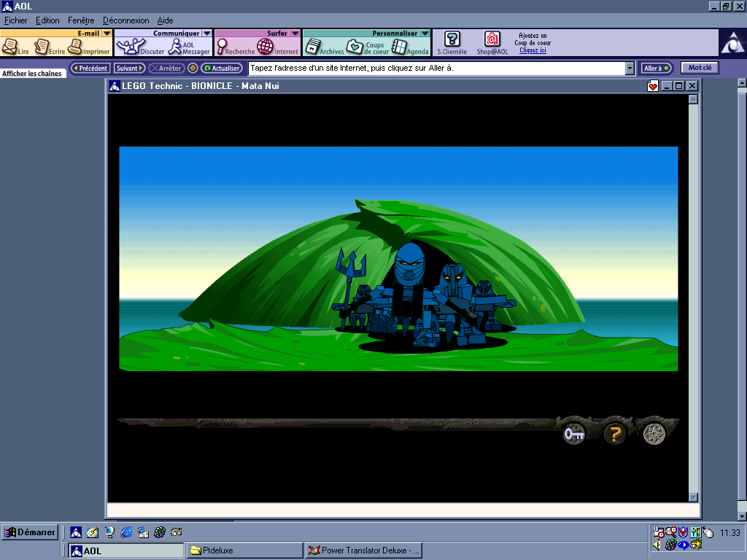Add page to favorites via heart icon

point(653,86)
